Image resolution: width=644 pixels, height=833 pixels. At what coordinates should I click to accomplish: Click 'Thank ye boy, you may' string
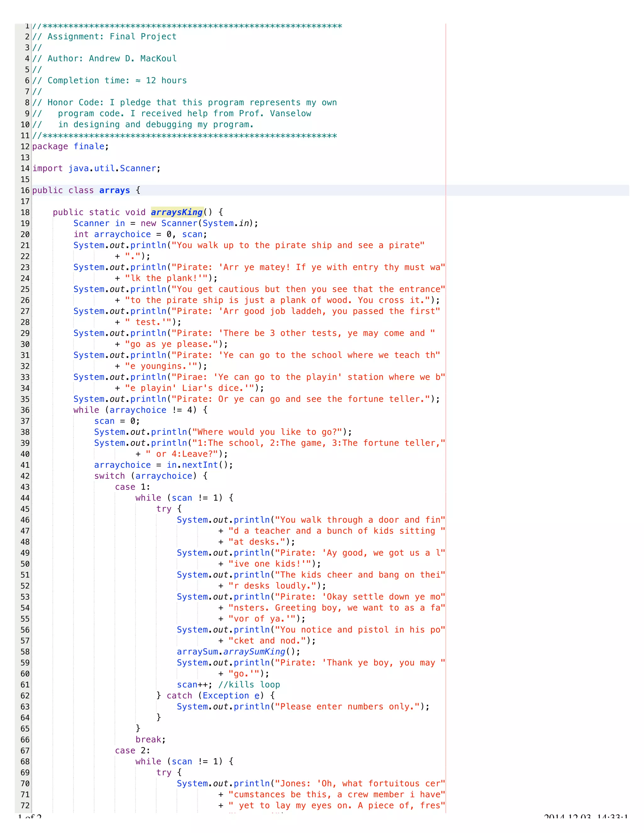tap(360, 663)
